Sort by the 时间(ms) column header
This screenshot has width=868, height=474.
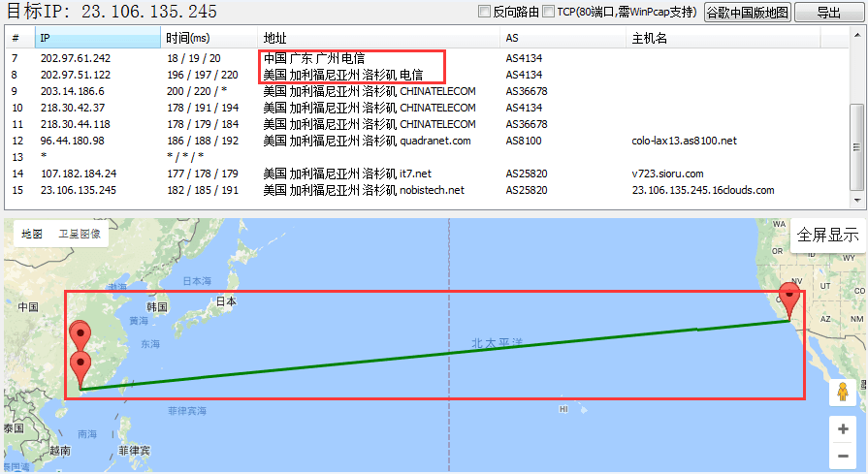[209, 38]
